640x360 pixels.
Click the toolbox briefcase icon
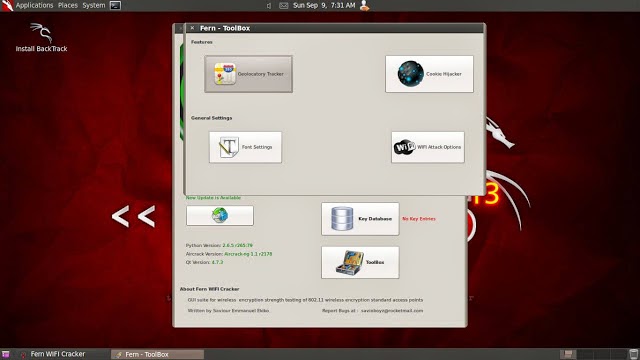pos(350,262)
